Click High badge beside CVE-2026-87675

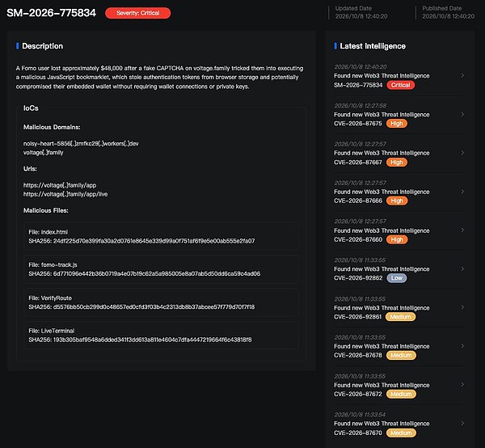click(397, 124)
